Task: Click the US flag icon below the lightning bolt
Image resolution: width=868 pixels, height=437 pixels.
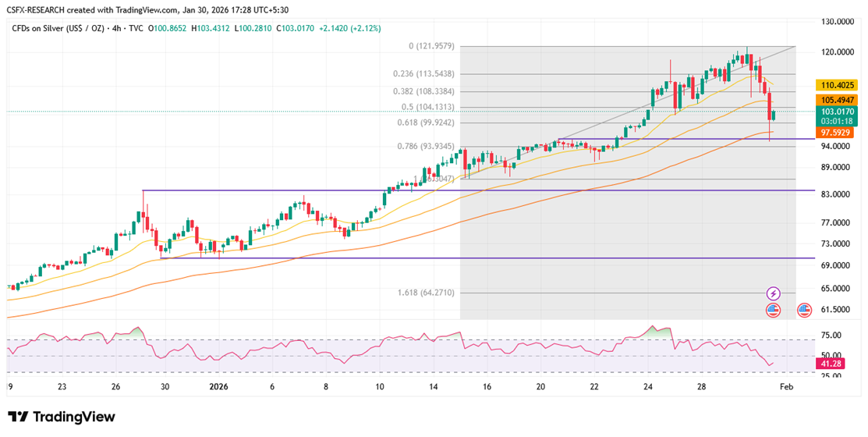Action: [773, 310]
